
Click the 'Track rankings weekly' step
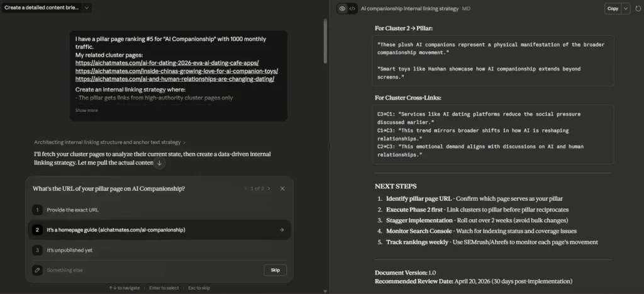tap(492, 242)
